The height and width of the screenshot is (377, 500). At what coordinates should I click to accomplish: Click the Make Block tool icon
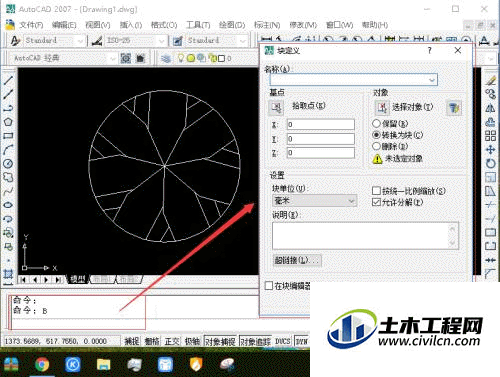pos(8,247)
